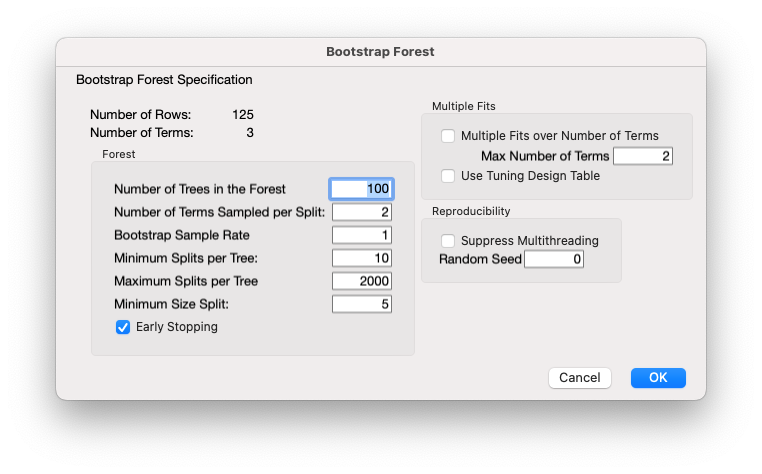This screenshot has height=474, width=762.
Task: Click the Reproducibility group label
Action: click(471, 211)
